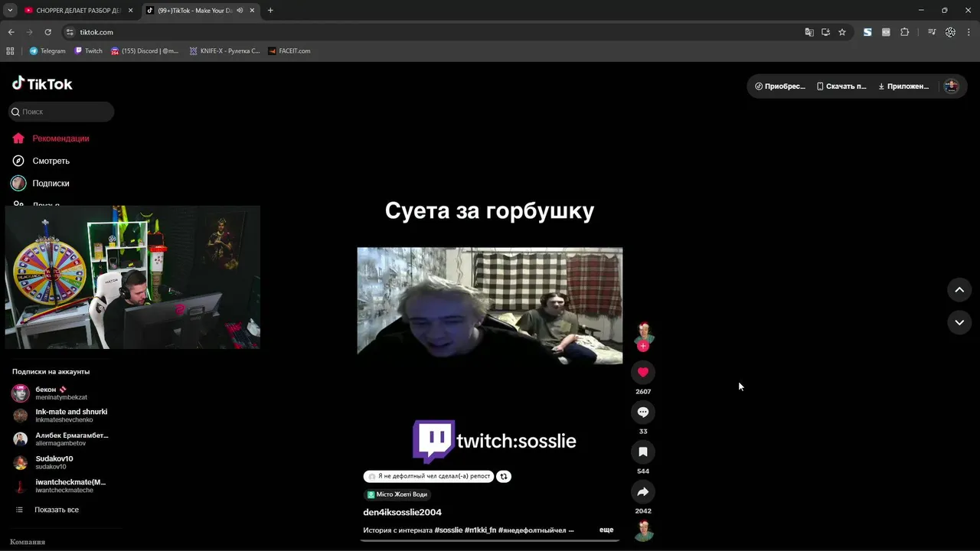This screenshot has width=980, height=551.
Task: Open the KNIFE-X bookmark
Action: (x=224, y=51)
